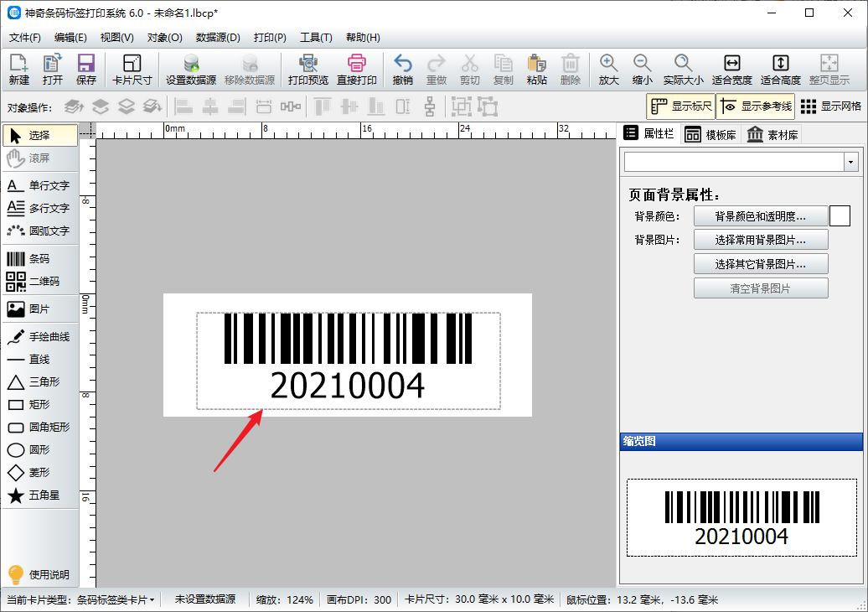The image size is (868, 612).
Task: Click the 画布DPI: 300 status text
Action: point(359,599)
